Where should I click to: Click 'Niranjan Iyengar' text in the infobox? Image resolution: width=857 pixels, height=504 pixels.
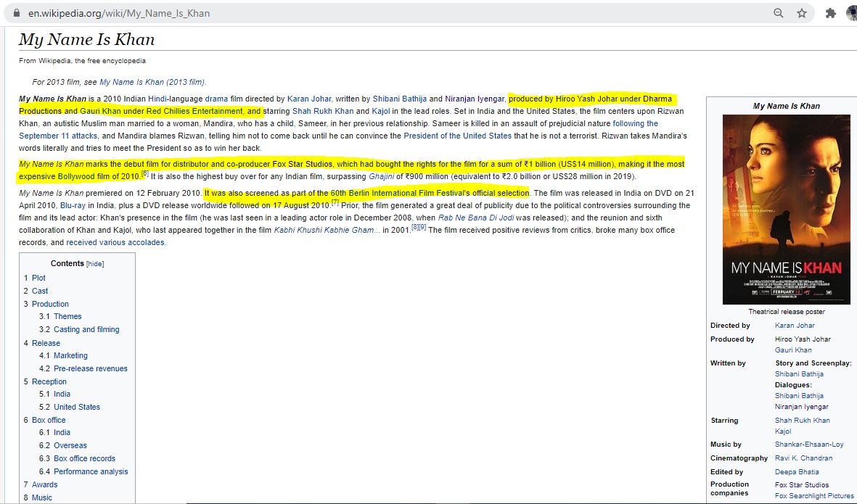tap(802, 407)
